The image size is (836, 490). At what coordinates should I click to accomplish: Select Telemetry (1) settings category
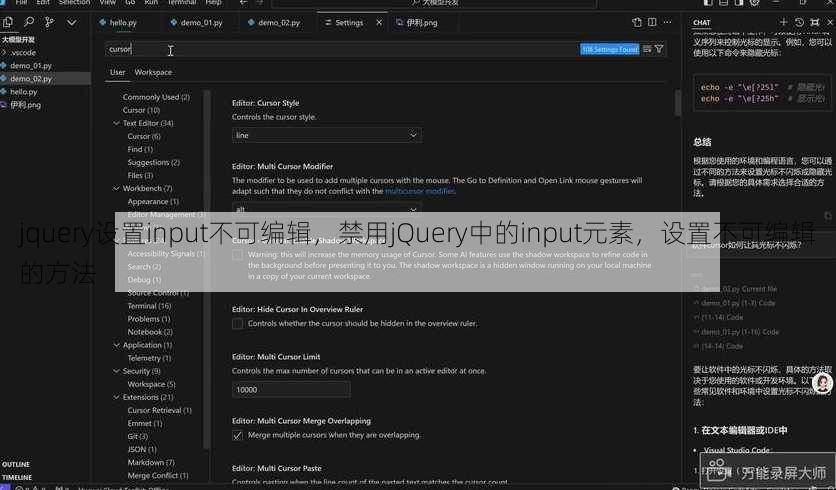click(x=149, y=358)
